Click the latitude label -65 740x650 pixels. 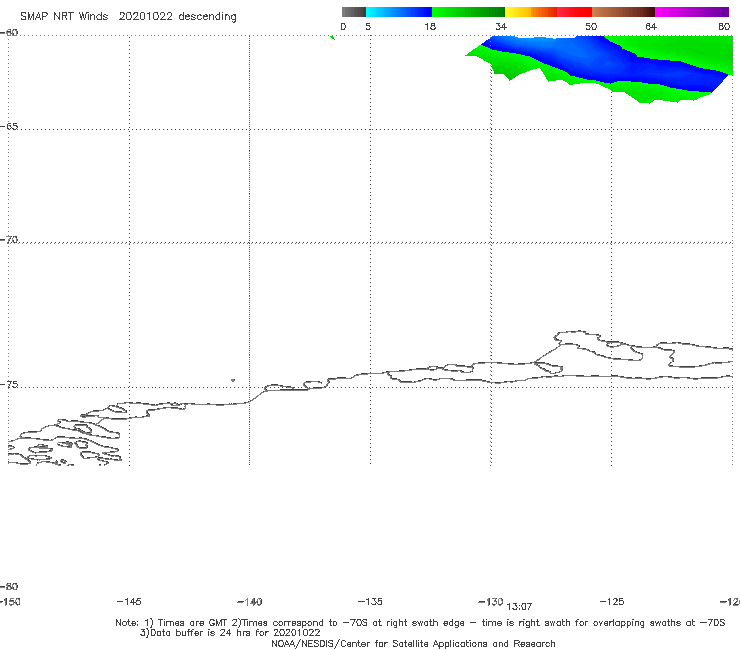(x=9, y=127)
